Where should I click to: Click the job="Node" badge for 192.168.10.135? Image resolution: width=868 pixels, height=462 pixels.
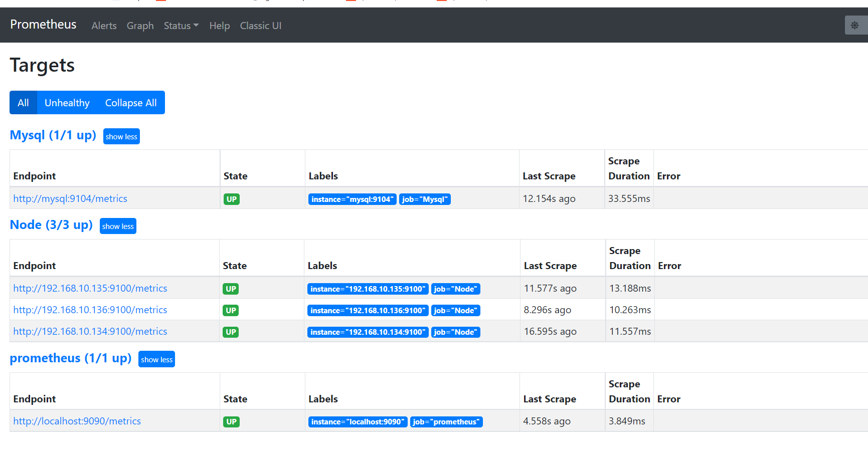click(456, 289)
